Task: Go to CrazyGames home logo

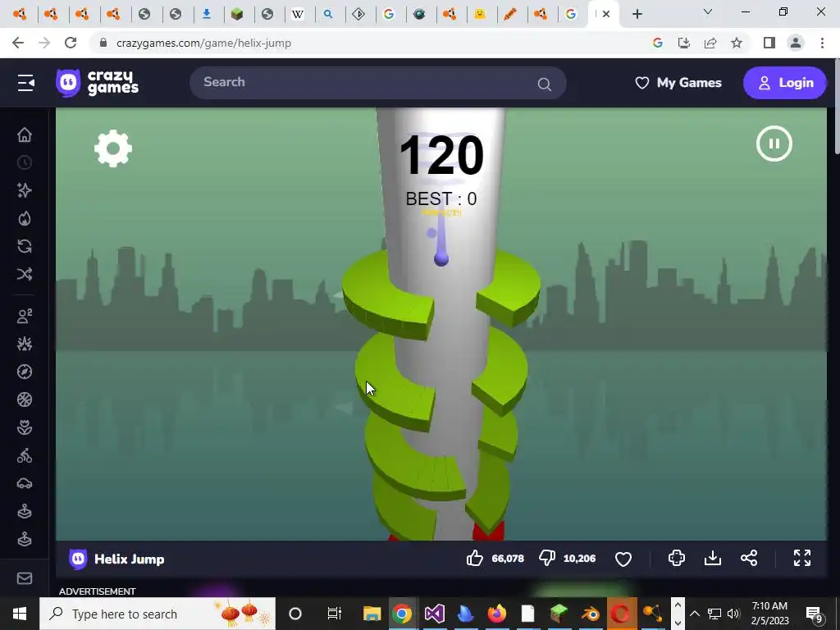Action: (x=98, y=83)
